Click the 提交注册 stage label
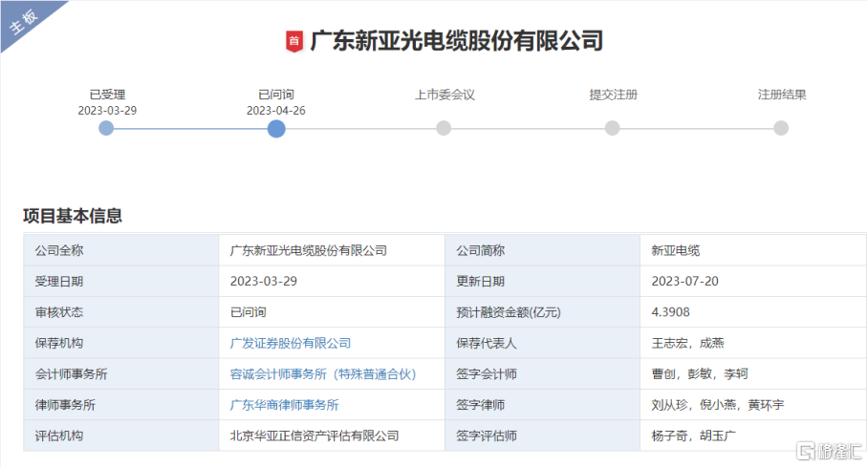The height and width of the screenshot is (467, 868). click(614, 95)
